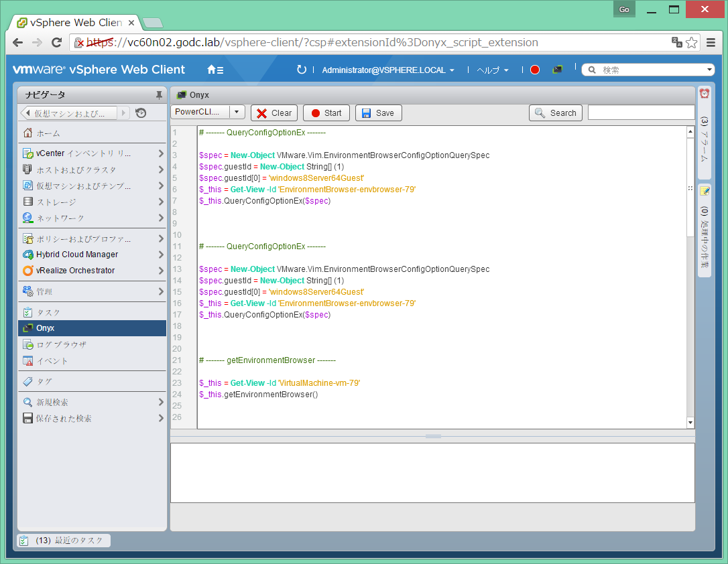Expand ホストおよびクラスタ chevron
Image resolution: width=728 pixels, height=564 pixels.
coord(161,169)
